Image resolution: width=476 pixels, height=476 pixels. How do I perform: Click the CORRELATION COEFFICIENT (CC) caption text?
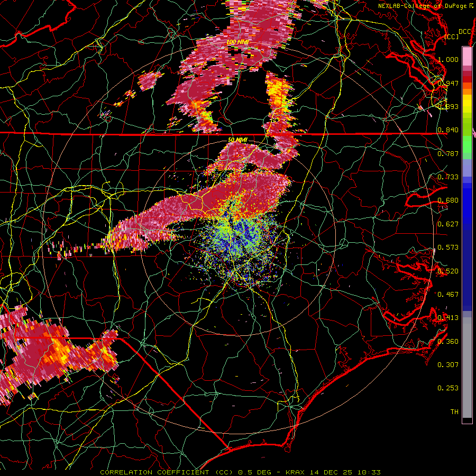click(167, 472)
